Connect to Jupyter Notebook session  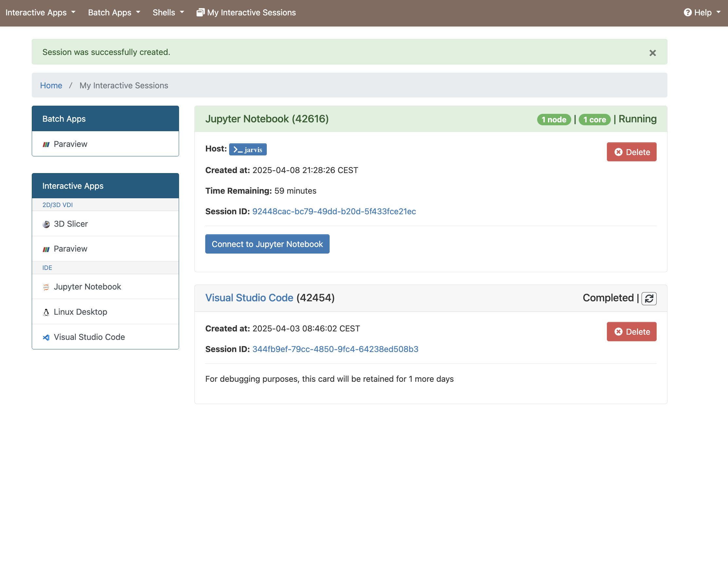point(267,244)
